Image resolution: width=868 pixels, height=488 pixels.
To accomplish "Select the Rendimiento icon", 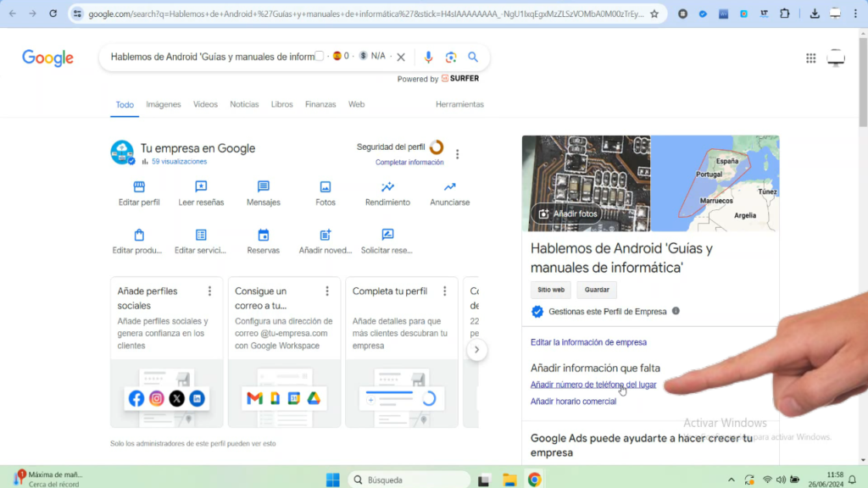I will [x=387, y=188].
